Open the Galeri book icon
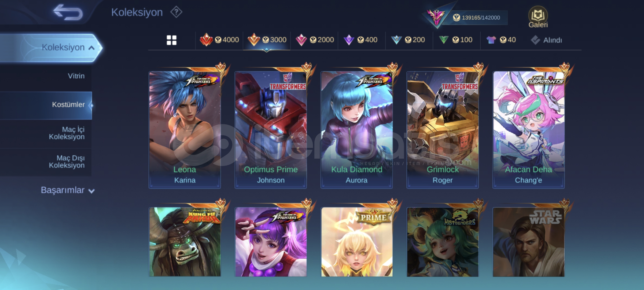The height and width of the screenshot is (290, 644). click(538, 17)
